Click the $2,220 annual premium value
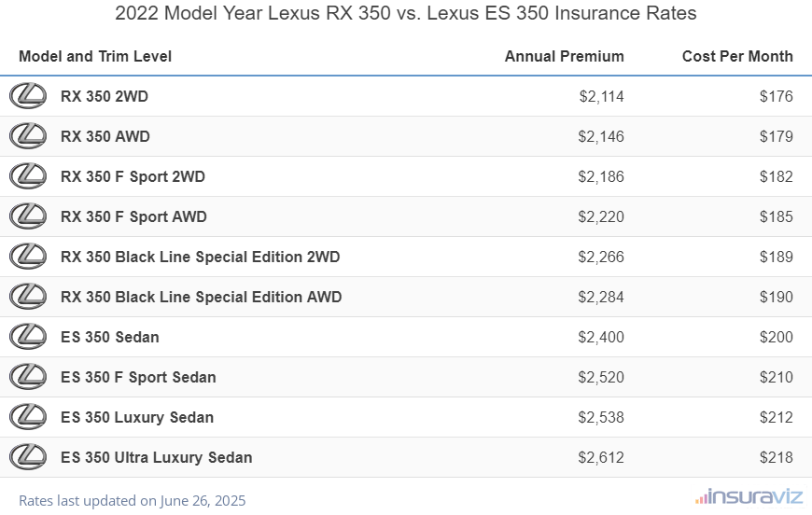This screenshot has width=812, height=515. (601, 216)
